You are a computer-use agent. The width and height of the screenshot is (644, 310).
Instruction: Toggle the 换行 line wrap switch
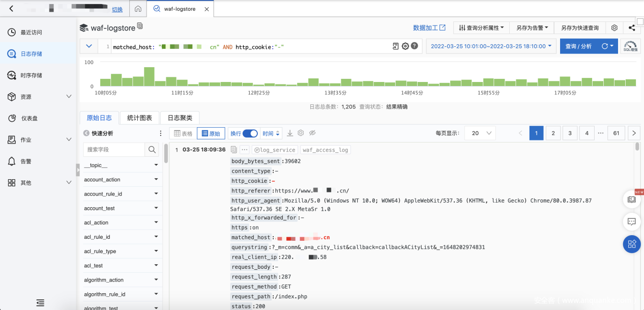(x=250, y=133)
